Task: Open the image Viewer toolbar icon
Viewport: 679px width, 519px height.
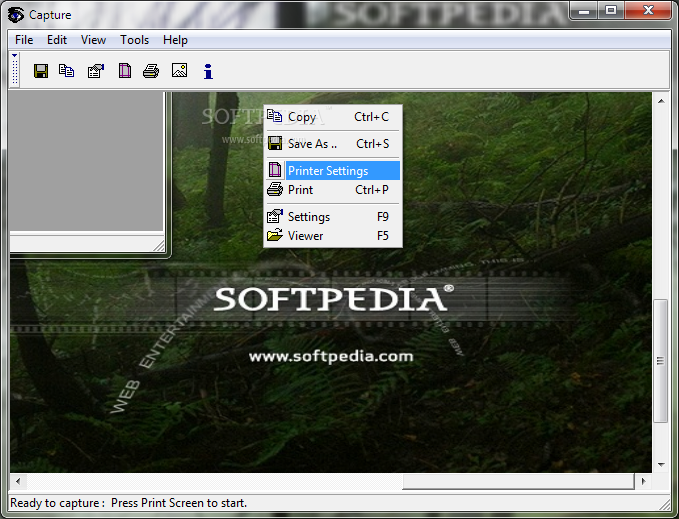Action: coord(179,70)
